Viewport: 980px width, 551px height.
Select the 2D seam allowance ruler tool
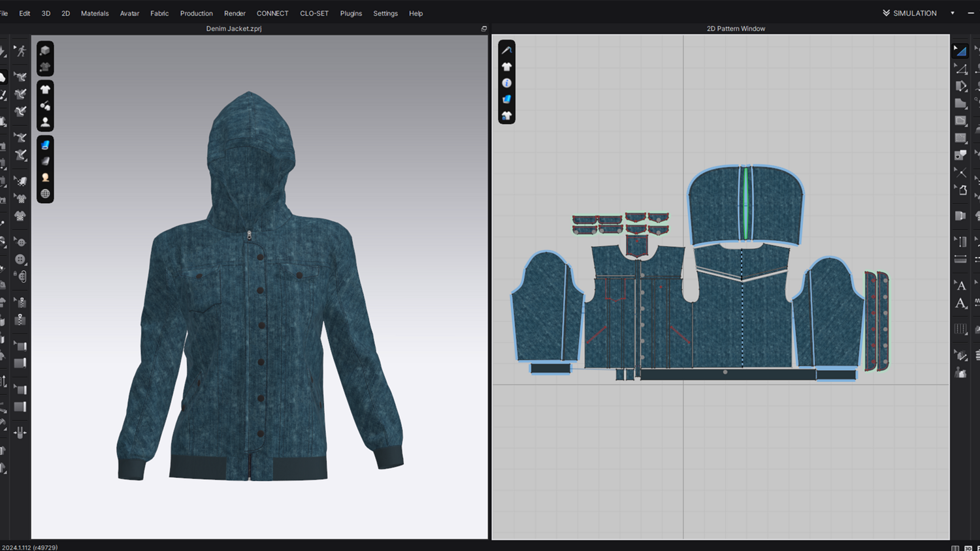tap(960, 259)
